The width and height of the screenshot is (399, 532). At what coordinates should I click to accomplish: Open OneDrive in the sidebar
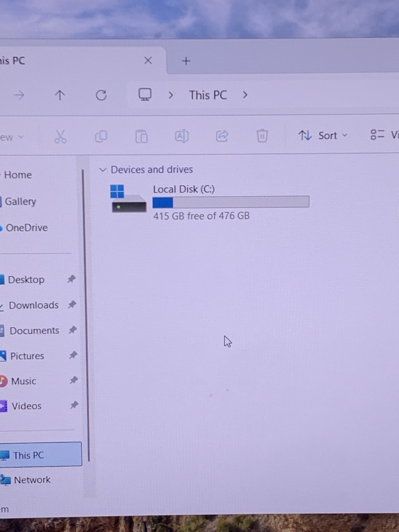point(27,228)
